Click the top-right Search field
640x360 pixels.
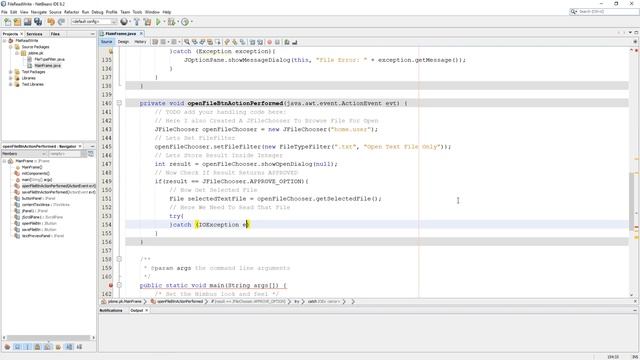[604, 12]
